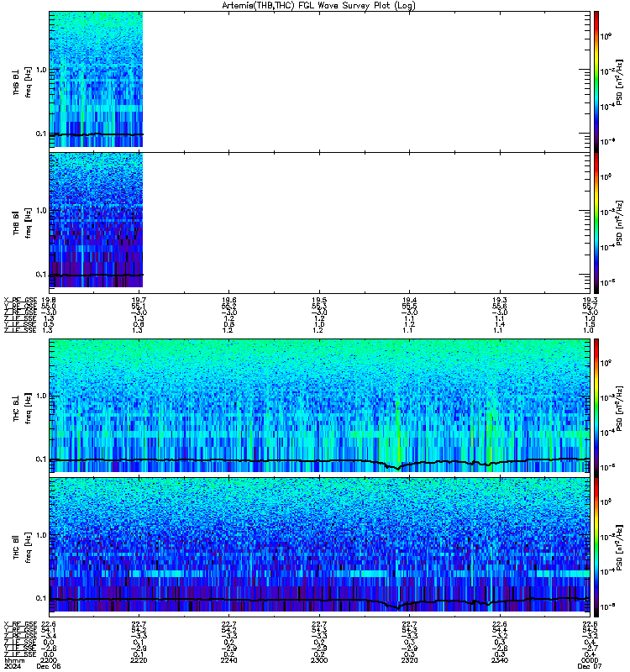This screenshot has height=672, width=630.
Task: Click the '2024' year label
Action: [12, 666]
